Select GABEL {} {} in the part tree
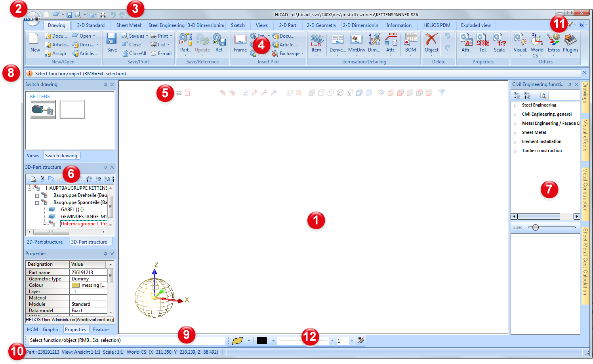 72,210
